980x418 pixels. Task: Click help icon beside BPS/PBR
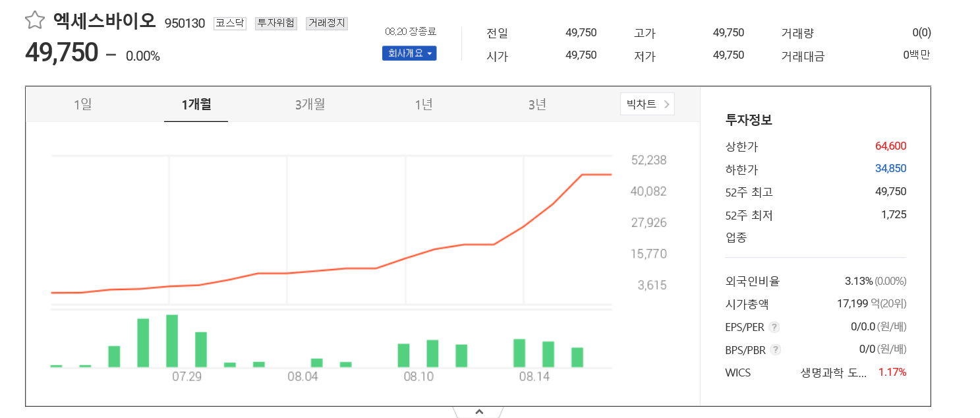pos(776,349)
